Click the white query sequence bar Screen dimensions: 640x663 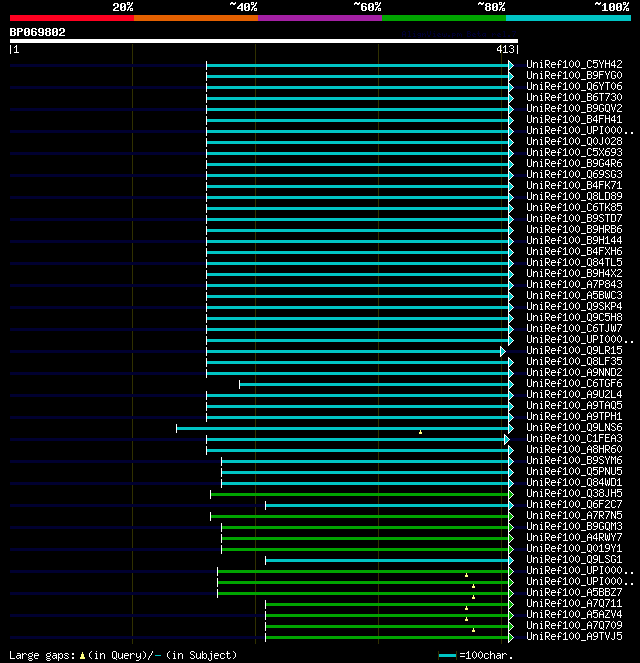(264, 41)
